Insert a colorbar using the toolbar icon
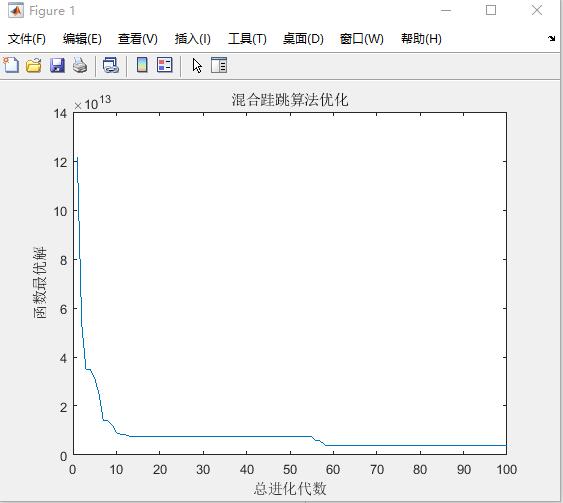 (142, 65)
